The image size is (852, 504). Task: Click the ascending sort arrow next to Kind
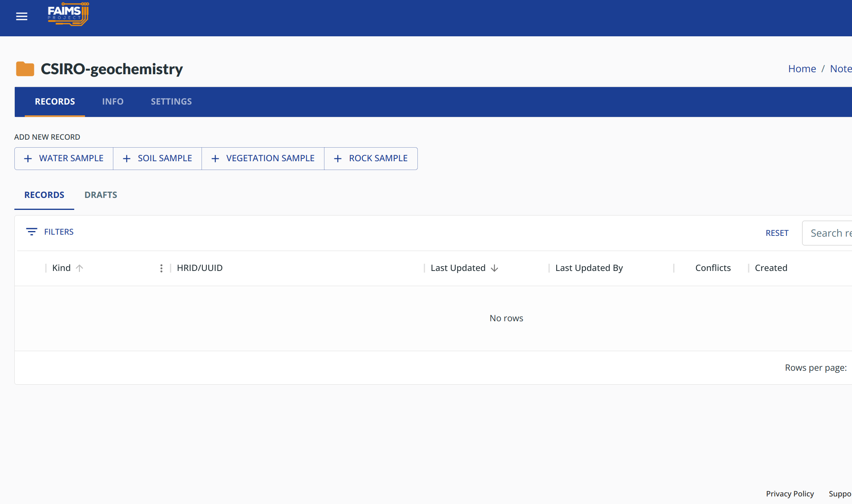click(79, 268)
